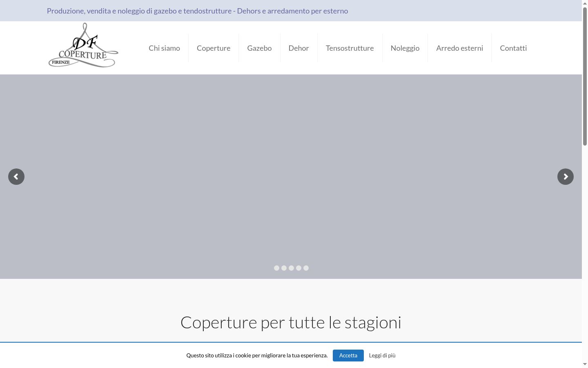
Task: Click the tagline 'Produzione, vendita e noleggio di gazebo'
Action: [x=112, y=11]
